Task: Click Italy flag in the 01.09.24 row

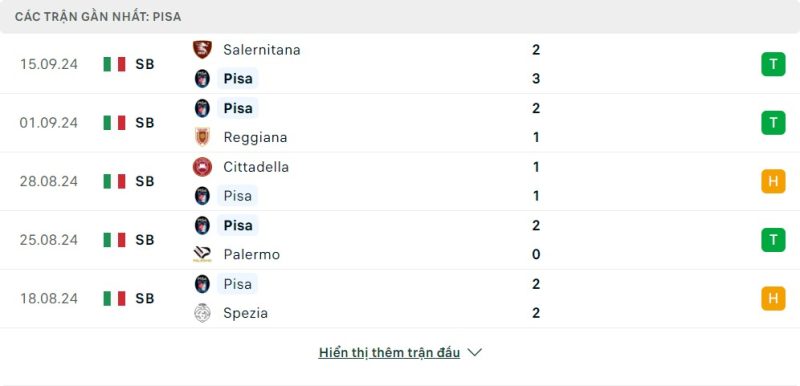Action: 114,122
